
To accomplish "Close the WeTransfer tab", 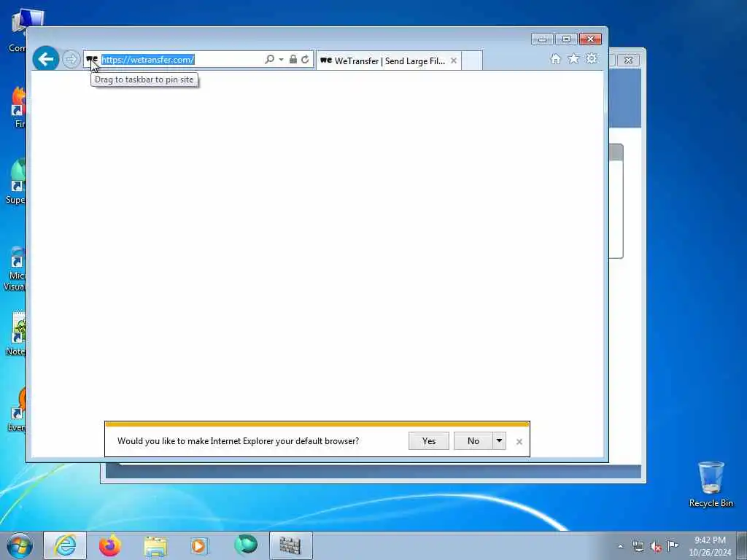I will (x=454, y=61).
